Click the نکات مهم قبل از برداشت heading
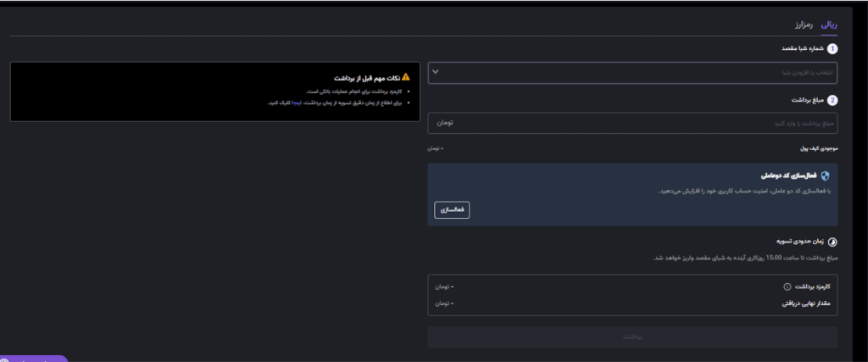The height and width of the screenshot is (362, 868). point(366,77)
